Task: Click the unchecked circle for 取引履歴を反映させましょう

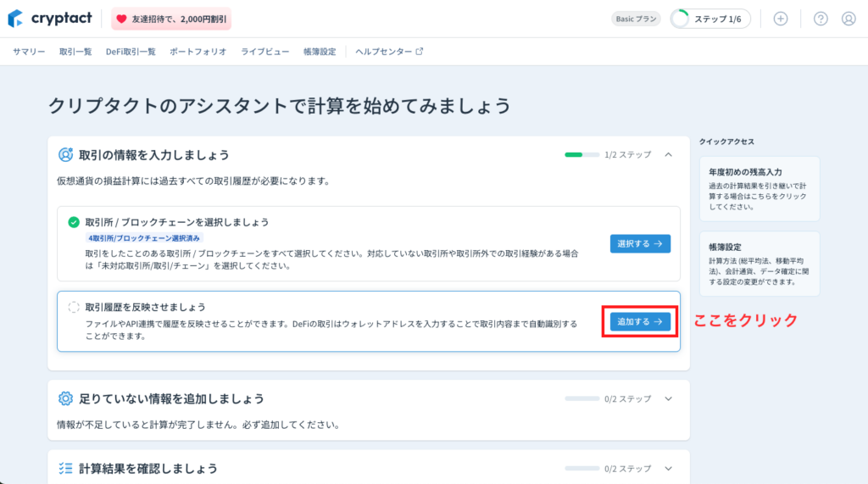Action: 74,307
